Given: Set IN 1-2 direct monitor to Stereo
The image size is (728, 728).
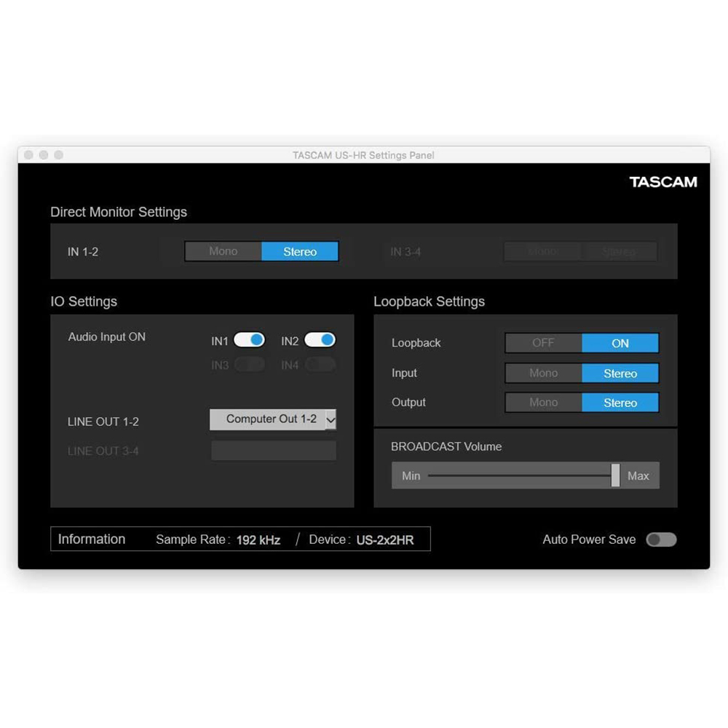Looking at the screenshot, I should pyautogui.click(x=300, y=252).
